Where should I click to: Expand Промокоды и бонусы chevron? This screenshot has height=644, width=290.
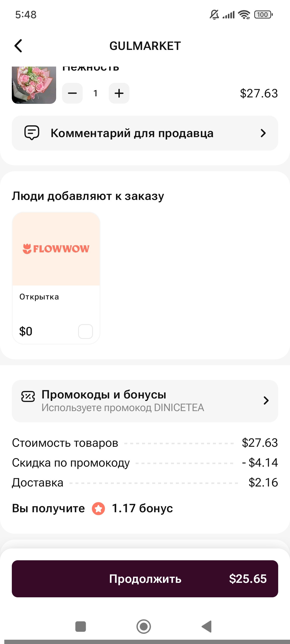(x=266, y=401)
